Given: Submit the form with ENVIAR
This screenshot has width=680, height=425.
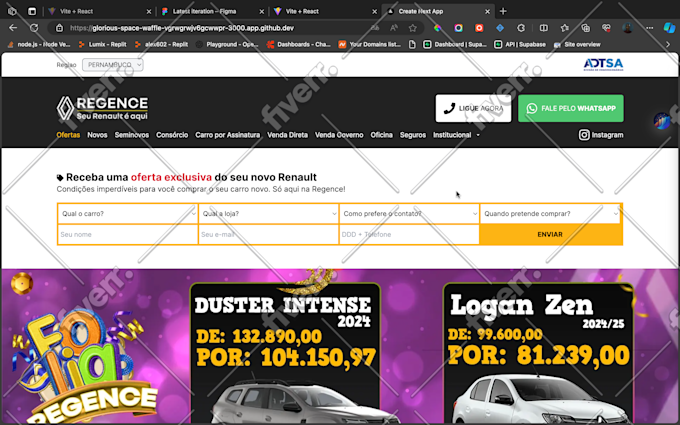Looking at the screenshot, I should pos(550,235).
